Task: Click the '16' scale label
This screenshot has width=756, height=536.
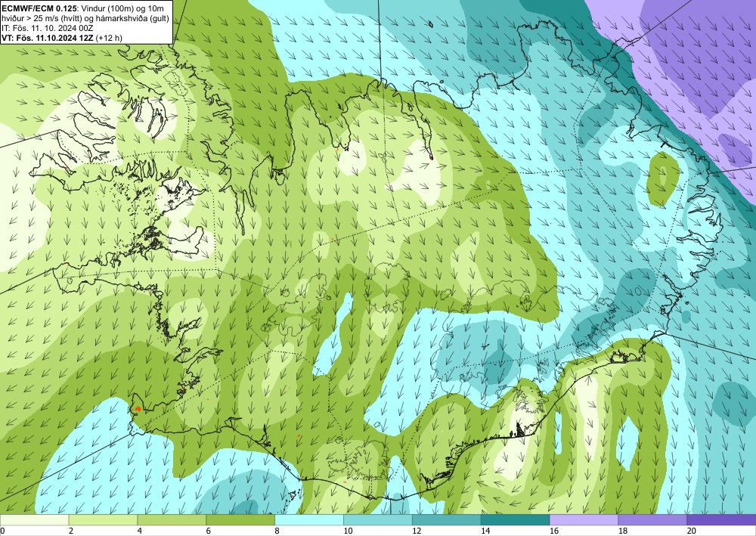Action: [554, 531]
